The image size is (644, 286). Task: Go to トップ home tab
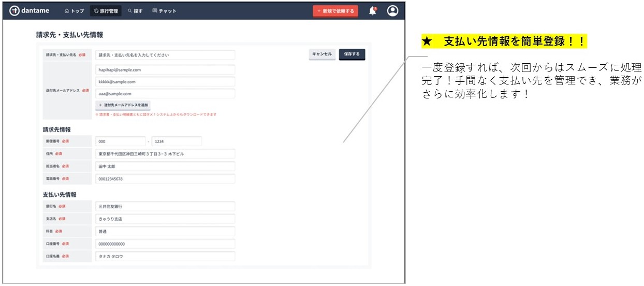(x=74, y=11)
